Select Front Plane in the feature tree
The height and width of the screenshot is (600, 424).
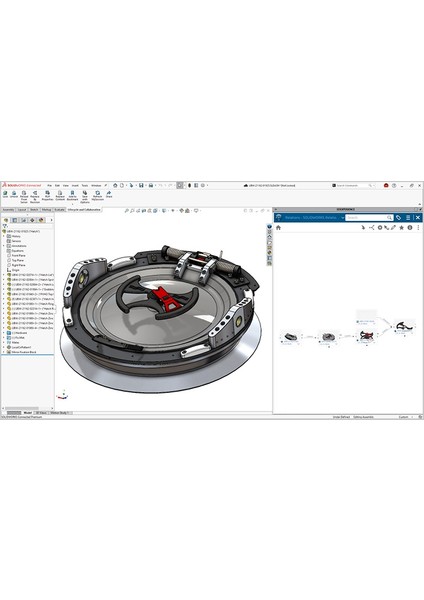coord(18,256)
